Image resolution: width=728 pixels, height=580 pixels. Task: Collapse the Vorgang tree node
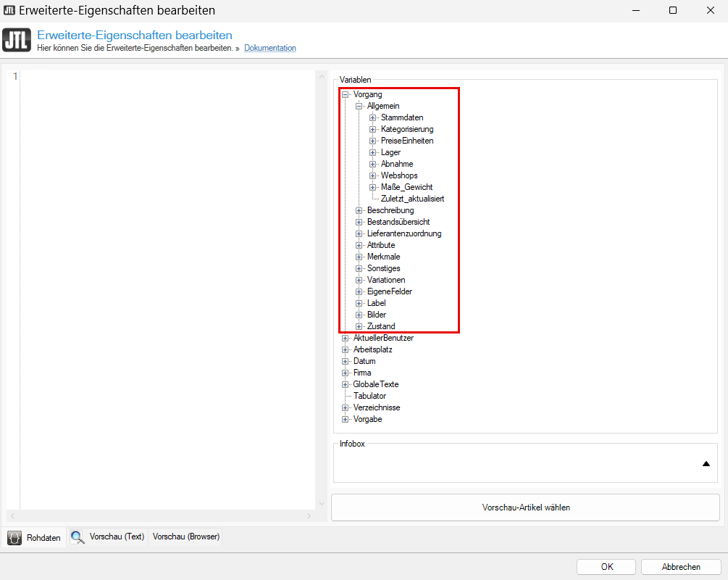tap(346, 94)
